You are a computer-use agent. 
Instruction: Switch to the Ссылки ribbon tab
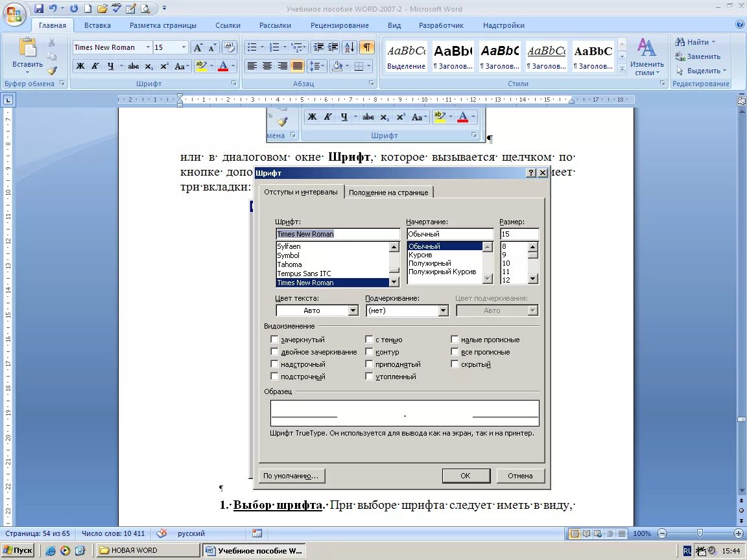(228, 25)
